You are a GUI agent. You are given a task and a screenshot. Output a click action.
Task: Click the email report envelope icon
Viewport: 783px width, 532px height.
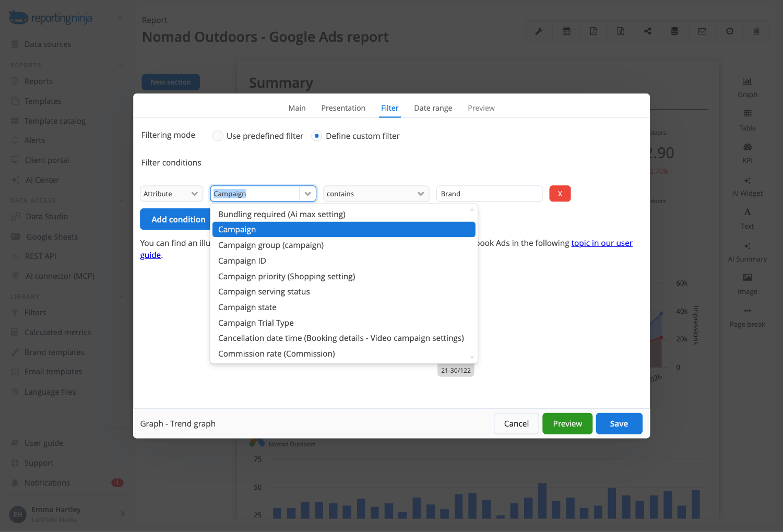point(702,31)
